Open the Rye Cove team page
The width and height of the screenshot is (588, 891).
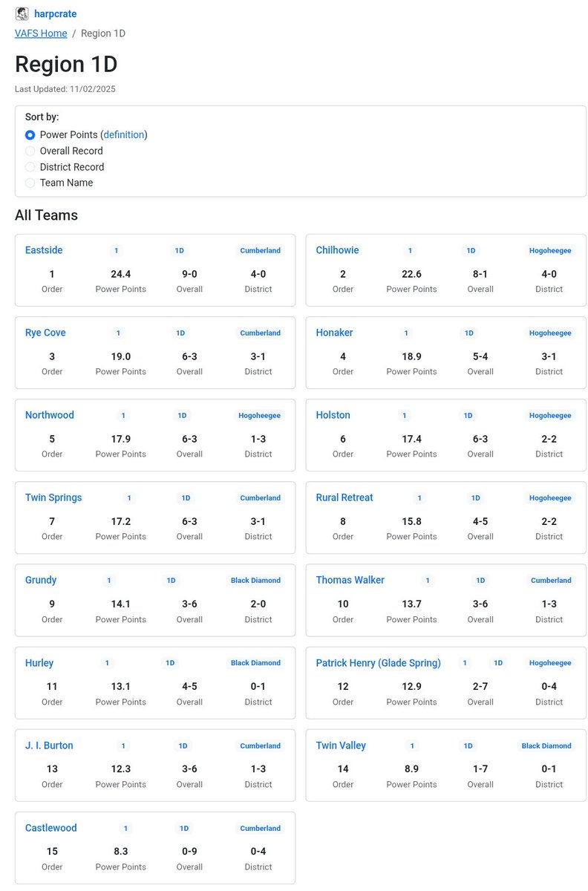pos(45,333)
